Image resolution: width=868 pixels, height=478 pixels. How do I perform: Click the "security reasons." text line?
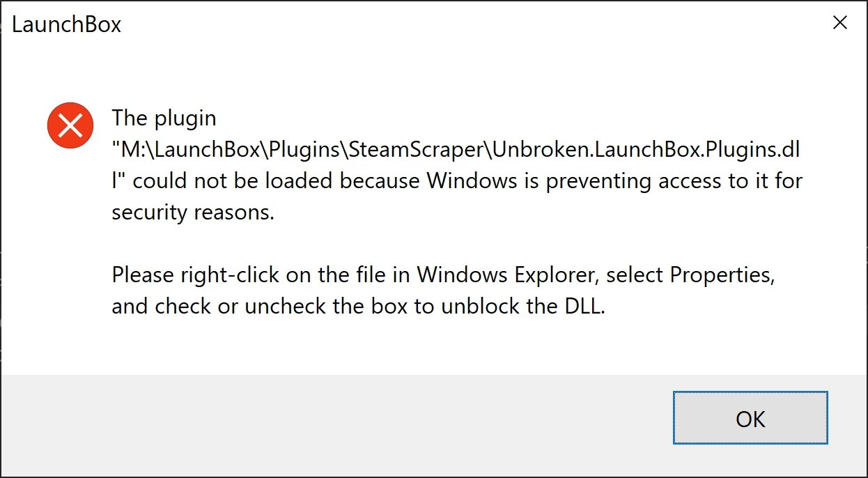click(193, 213)
